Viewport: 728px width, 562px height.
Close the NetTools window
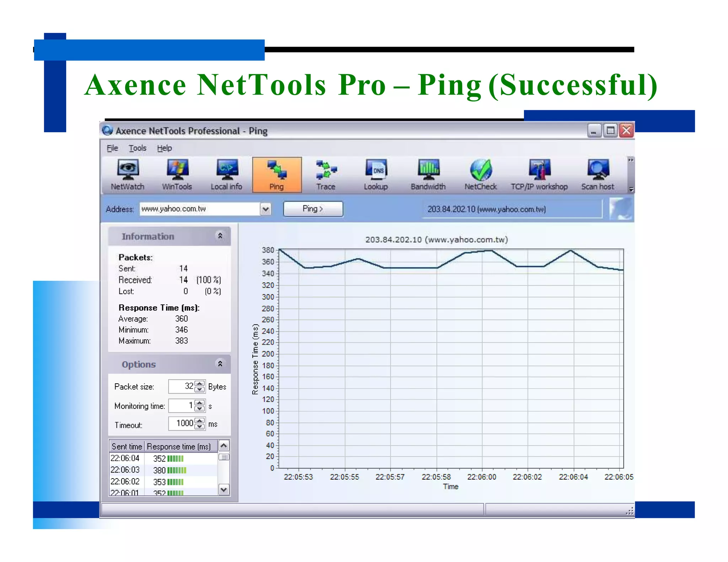pos(626,131)
